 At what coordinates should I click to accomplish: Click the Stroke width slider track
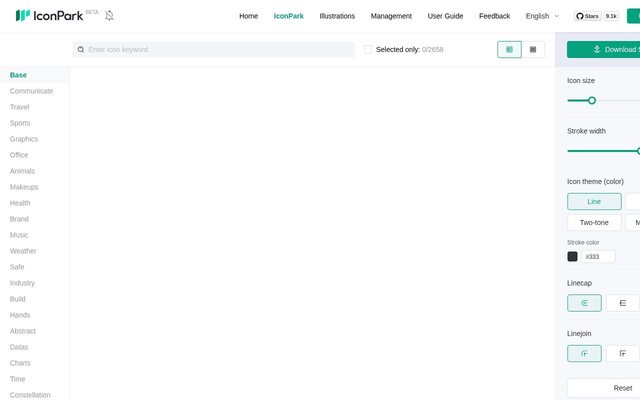click(x=603, y=151)
